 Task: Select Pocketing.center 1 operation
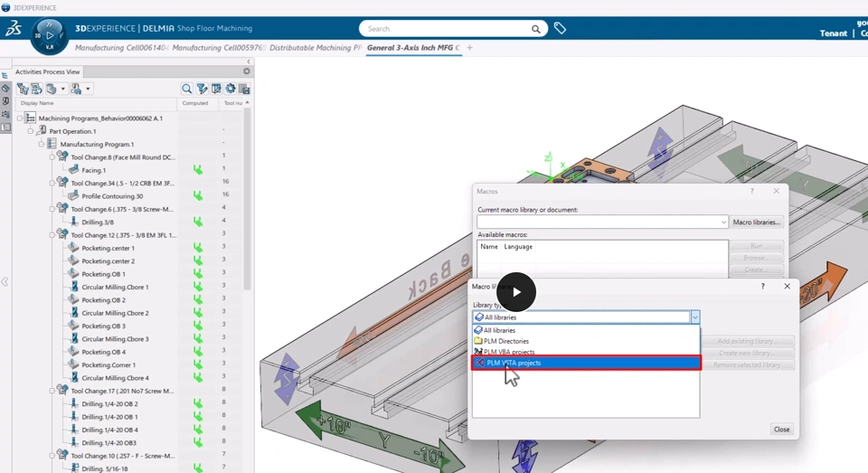click(x=108, y=248)
